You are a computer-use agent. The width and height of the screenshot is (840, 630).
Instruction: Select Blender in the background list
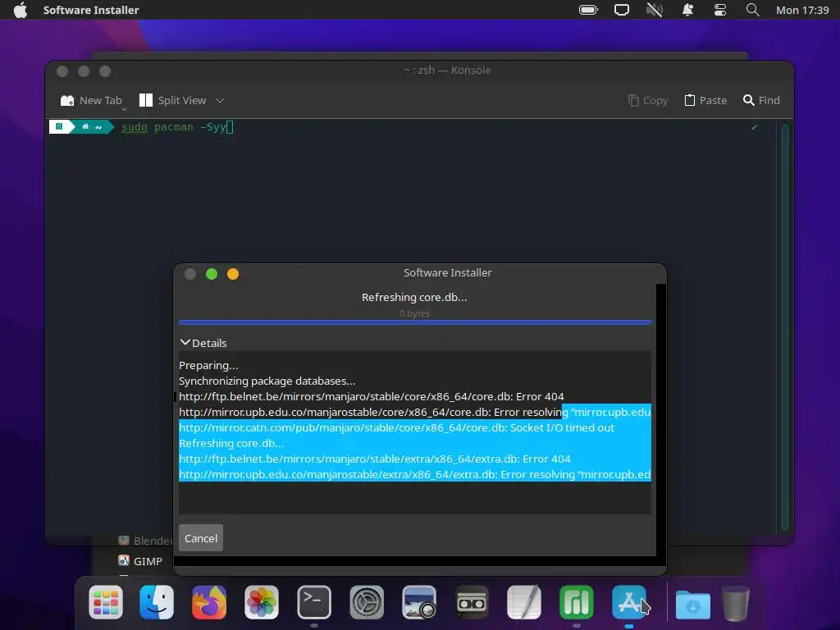(144, 541)
